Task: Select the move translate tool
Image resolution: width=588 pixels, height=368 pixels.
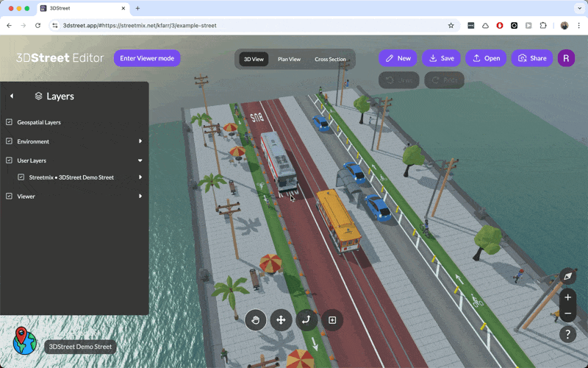Action: point(281,319)
